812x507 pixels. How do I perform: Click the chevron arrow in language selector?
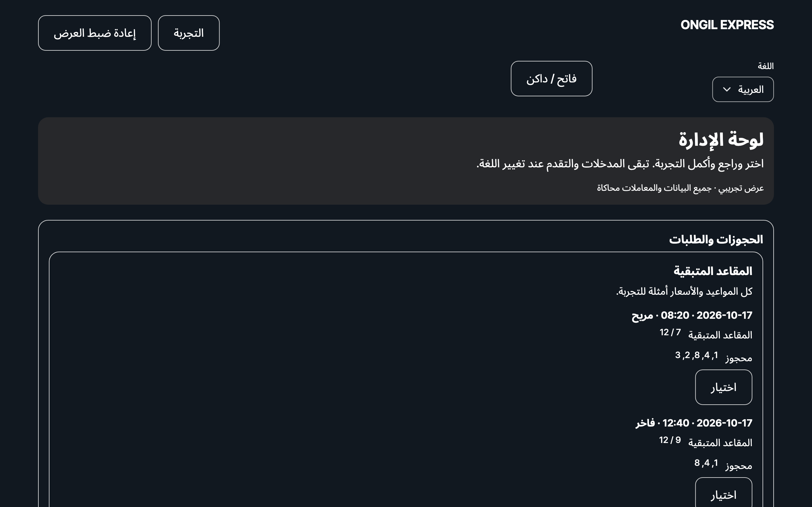pyautogui.click(x=726, y=90)
